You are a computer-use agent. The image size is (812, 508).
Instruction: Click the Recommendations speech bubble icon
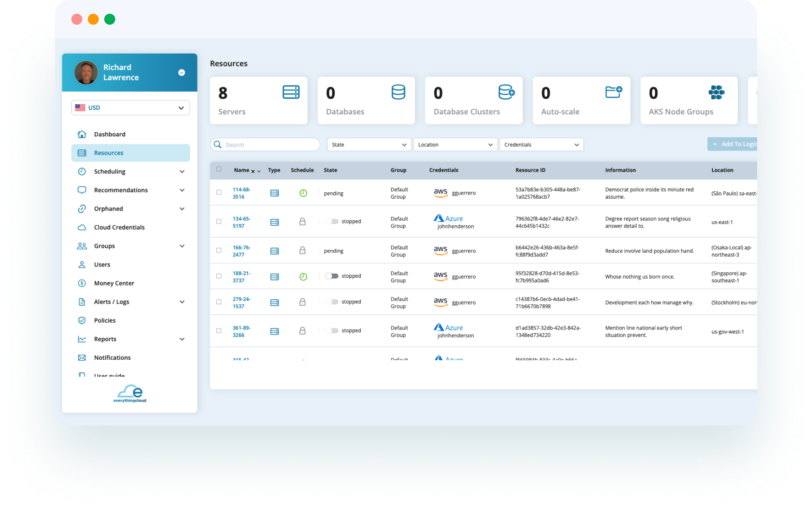tap(82, 190)
